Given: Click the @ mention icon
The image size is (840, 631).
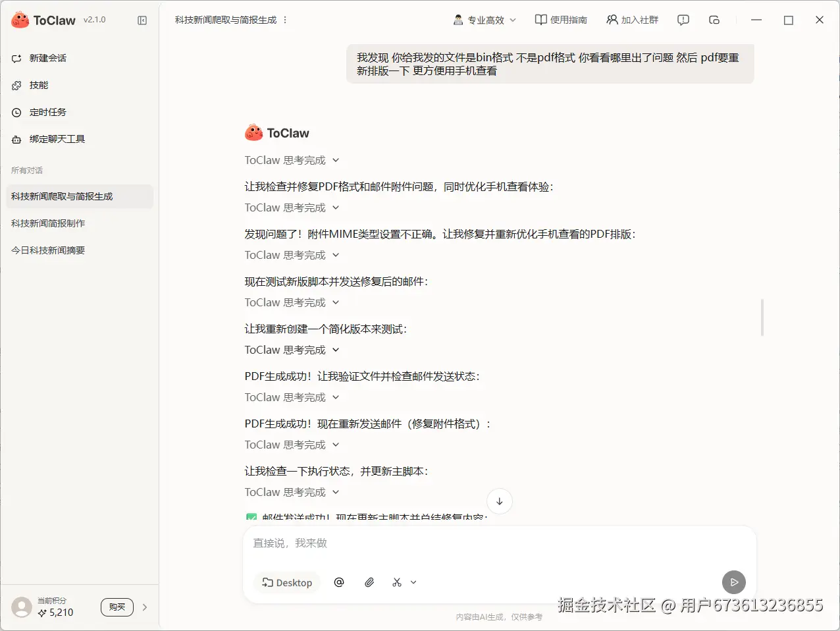Looking at the screenshot, I should (x=339, y=582).
